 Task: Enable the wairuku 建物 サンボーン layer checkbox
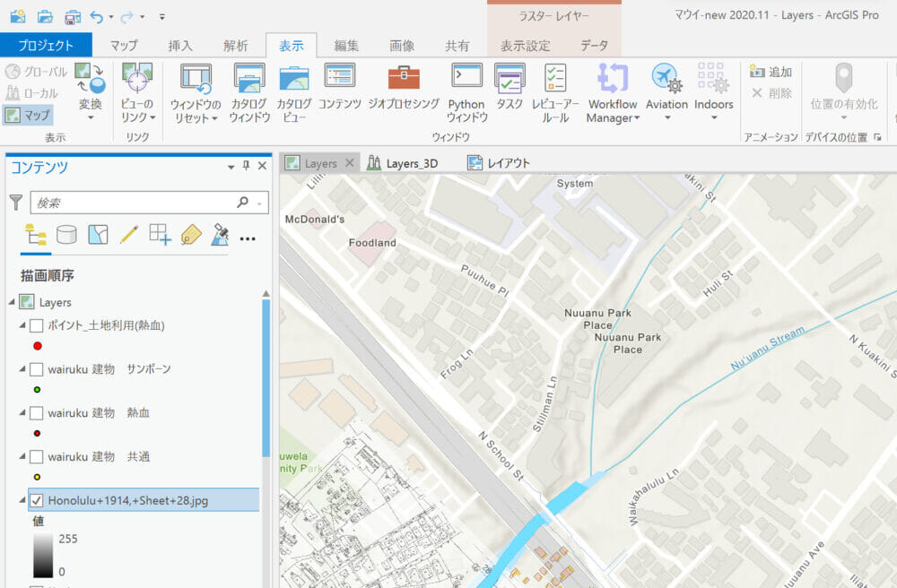(37, 369)
